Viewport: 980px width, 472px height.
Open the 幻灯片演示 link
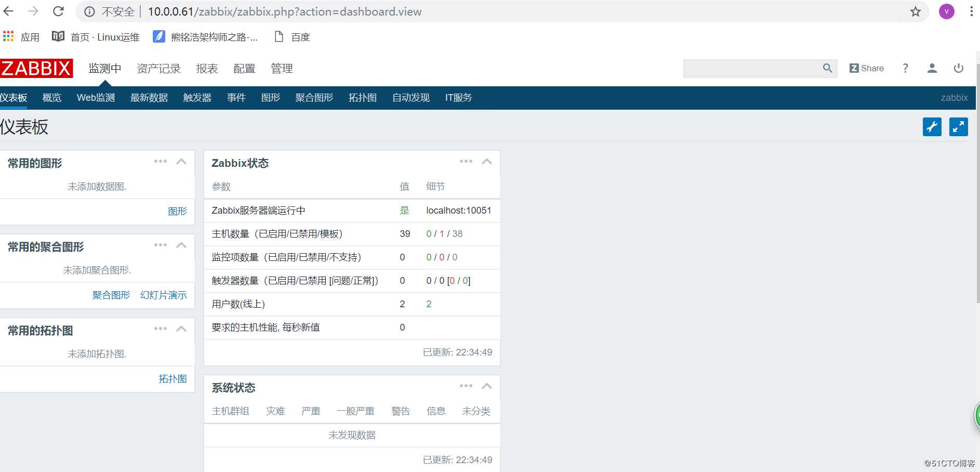[x=164, y=295]
